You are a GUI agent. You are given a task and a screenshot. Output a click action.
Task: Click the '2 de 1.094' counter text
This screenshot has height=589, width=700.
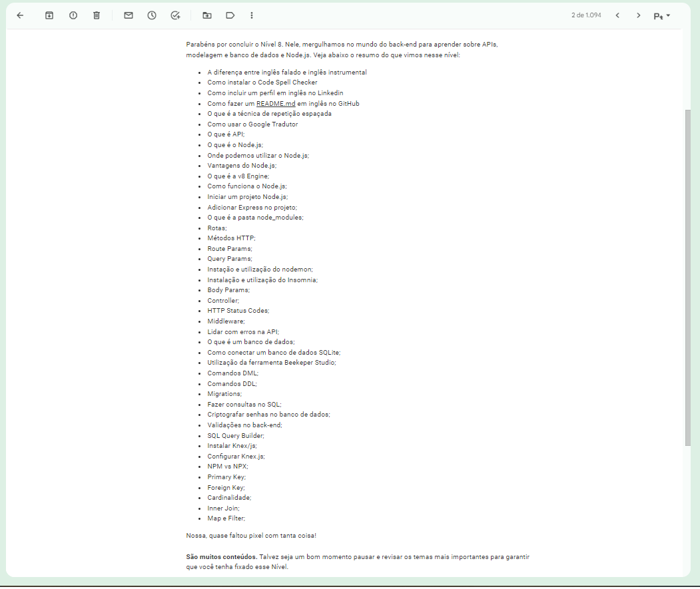586,15
